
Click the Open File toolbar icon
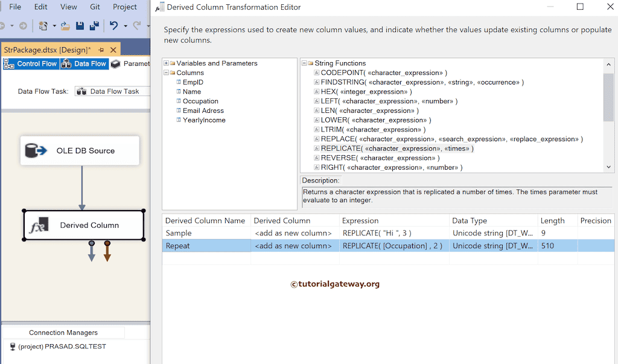65,26
